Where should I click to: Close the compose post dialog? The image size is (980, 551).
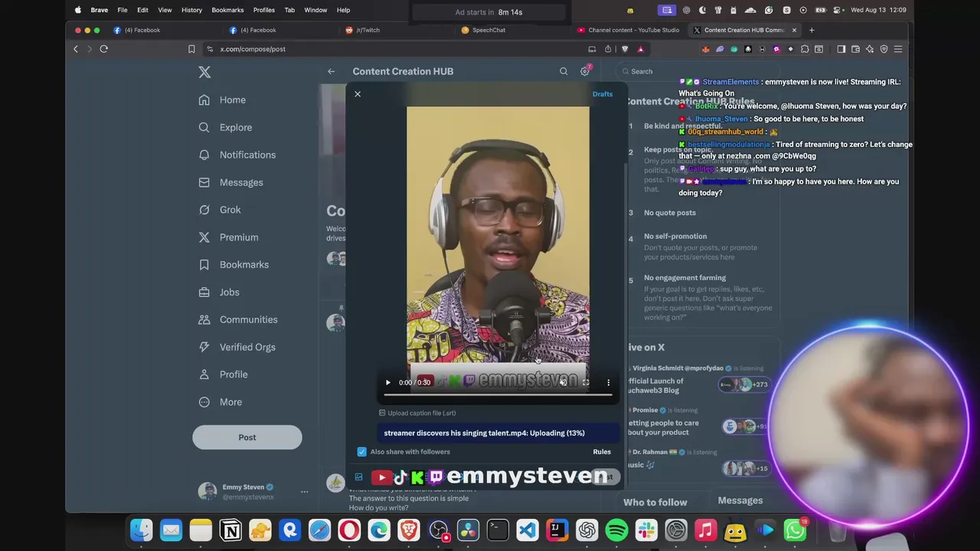(358, 94)
